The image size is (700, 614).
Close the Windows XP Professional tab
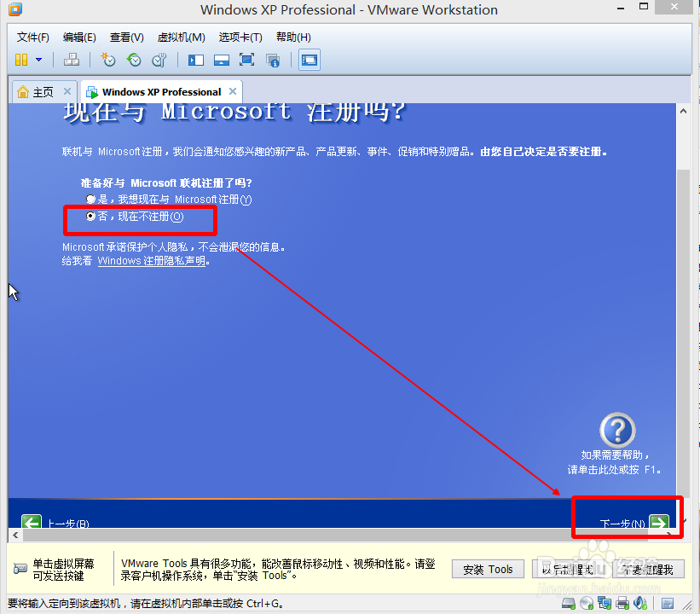[233, 91]
